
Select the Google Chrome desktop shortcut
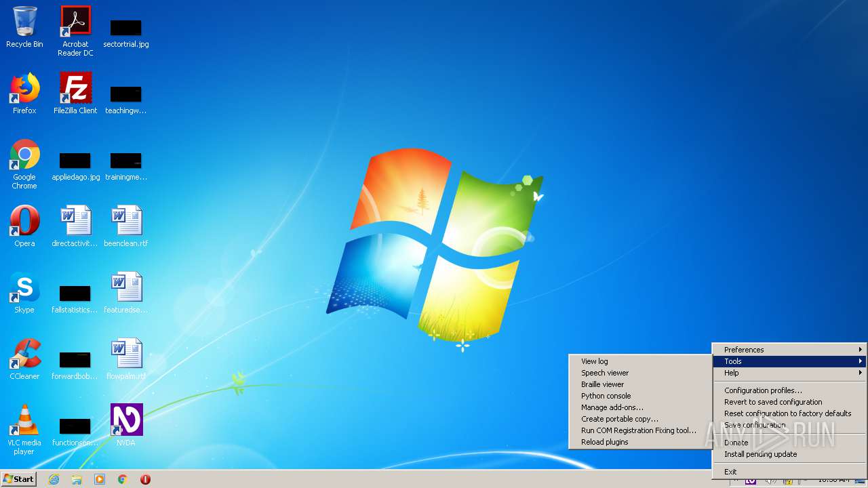24,164
